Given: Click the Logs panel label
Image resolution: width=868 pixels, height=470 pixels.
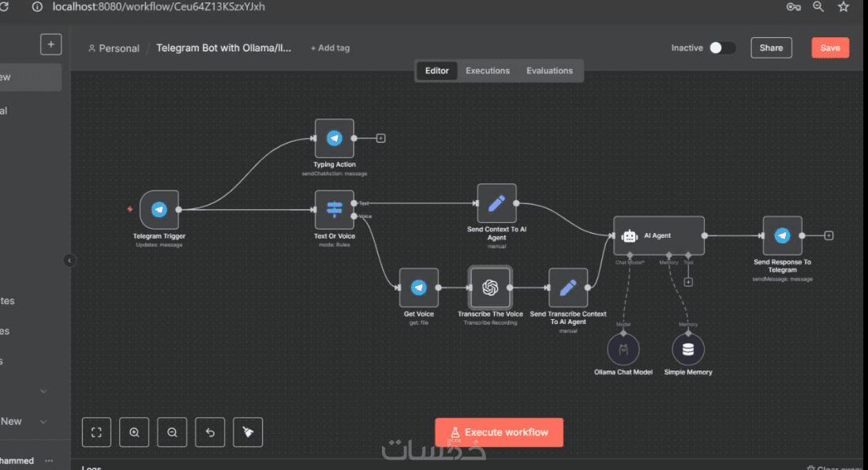Looking at the screenshot, I should [x=92, y=467].
